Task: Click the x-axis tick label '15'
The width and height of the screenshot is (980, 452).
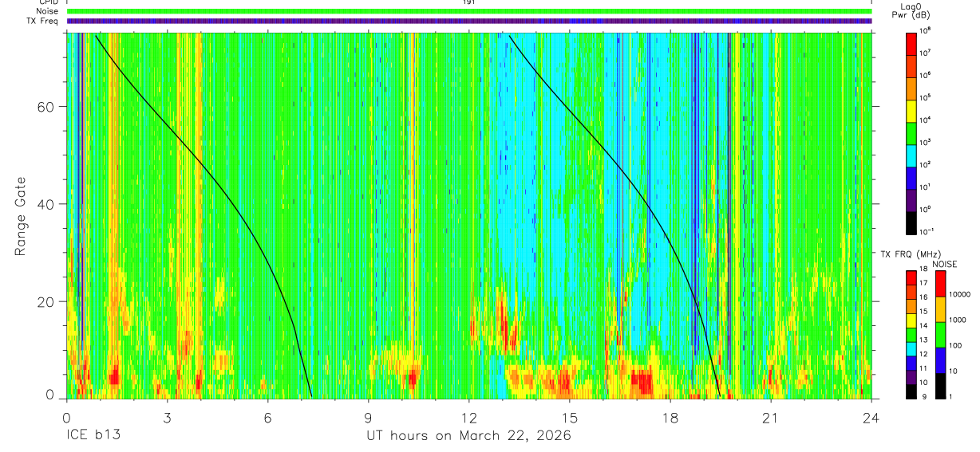Action: 570,418
